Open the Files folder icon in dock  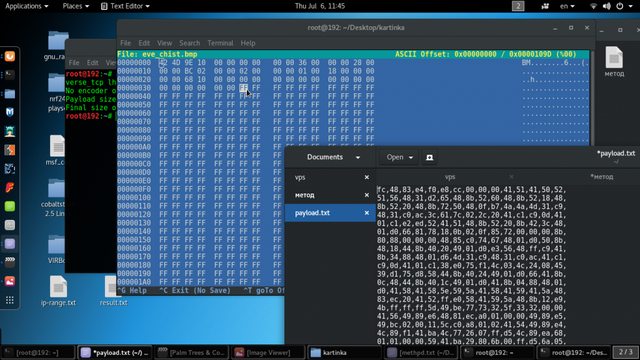coord(10,93)
